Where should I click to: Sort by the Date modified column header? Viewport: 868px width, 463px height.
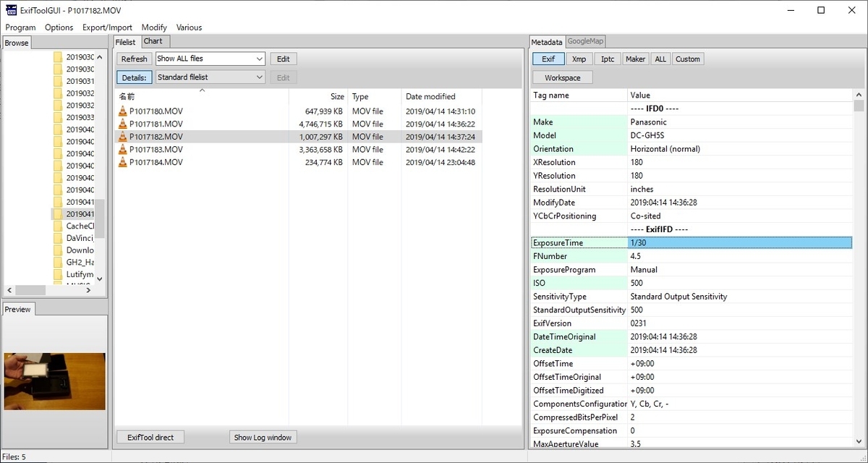pos(441,96)
